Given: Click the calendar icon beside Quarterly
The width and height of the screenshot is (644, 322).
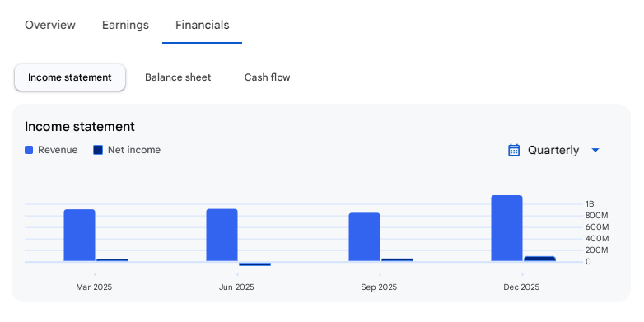Looking at the screenshot, I should click(514, 151).
